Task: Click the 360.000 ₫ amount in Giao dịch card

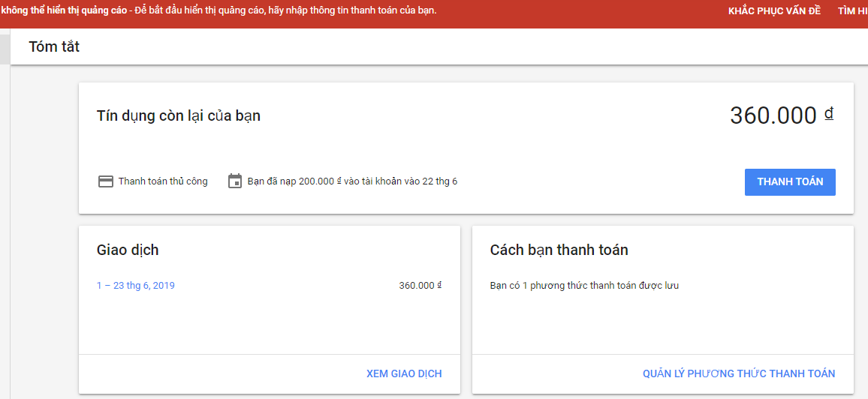Action: tap(420, 286)
